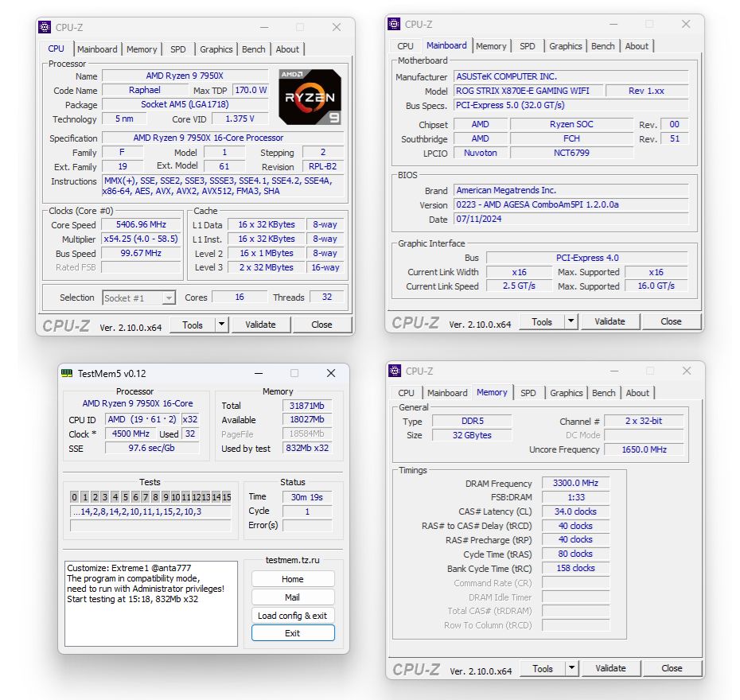This screenshot has width=740, height=700.
Task: Click DRAM Frequency value 3300.0 MHz
Action: (576, 483)
